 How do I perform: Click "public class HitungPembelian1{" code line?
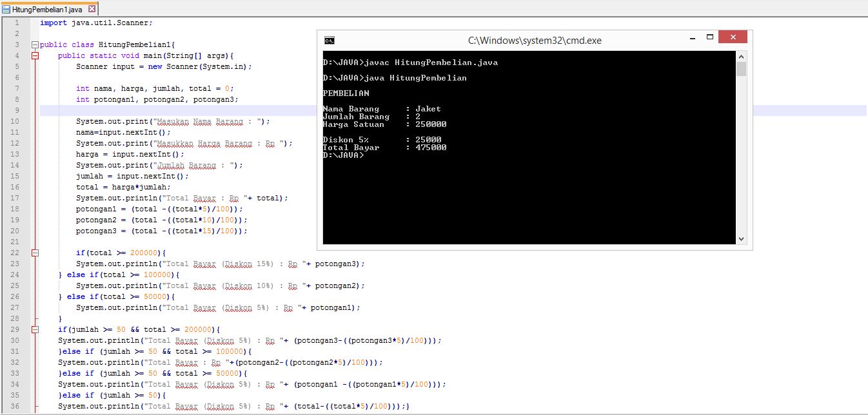click(108, 45)
